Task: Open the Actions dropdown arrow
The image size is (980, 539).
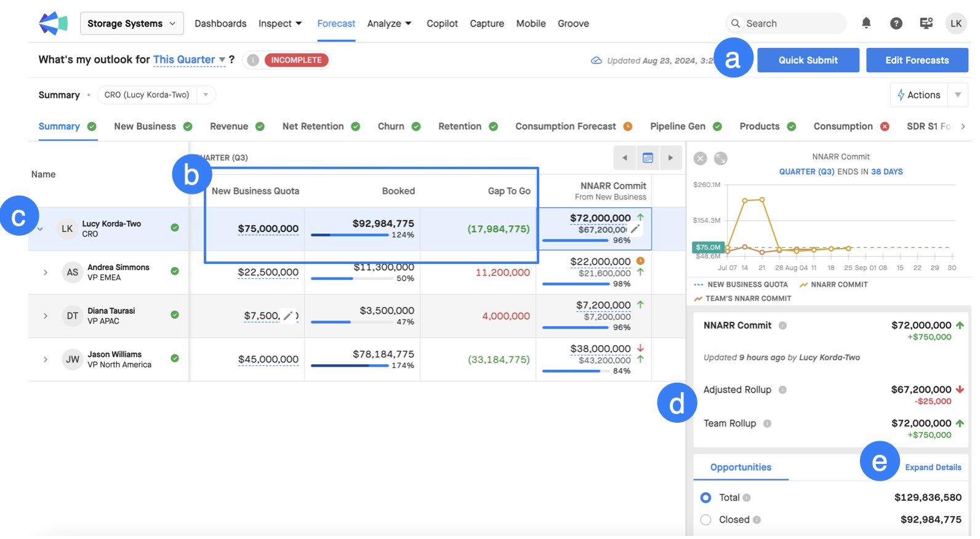Action: pyautogui.click(x=958, y=95)
